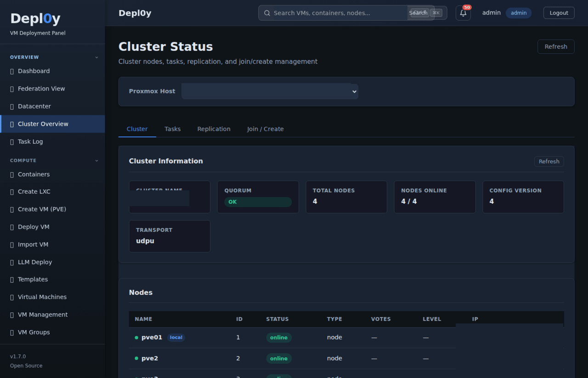The height and width of the screenshot is (378, 588).
Task: Click the Dashboard sidebar icon
Action: click(12, 71)
